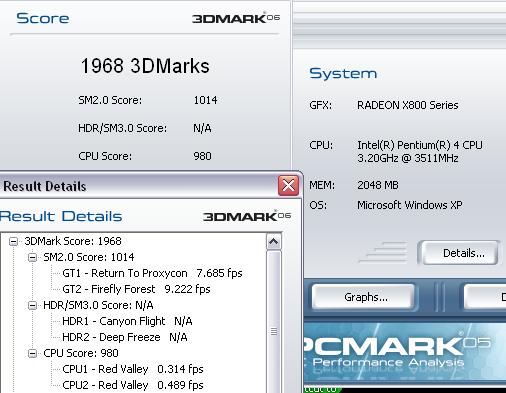Click the SM2.0 Score value 1014 in Score panel
Viewport: 506px width, 393px height.
[x=205, y=100]
